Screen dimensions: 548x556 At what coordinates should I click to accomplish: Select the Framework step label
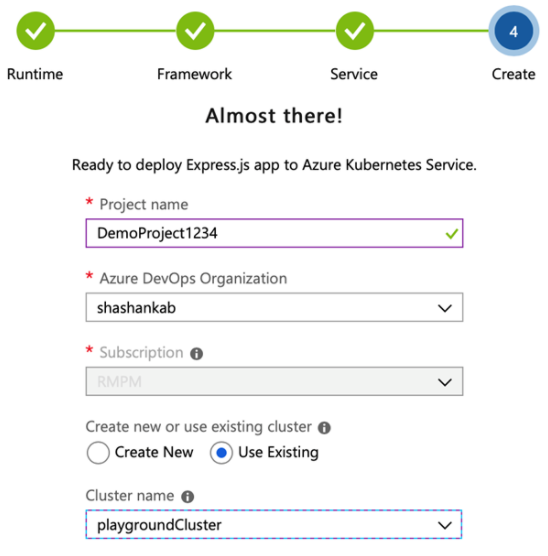pyautogui.click(x=194, y=74)
